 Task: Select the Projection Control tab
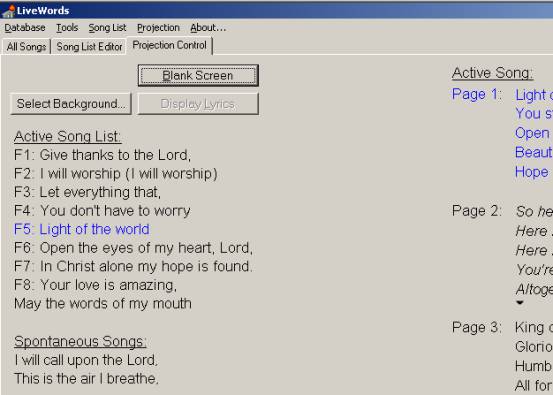click(170, 45)
